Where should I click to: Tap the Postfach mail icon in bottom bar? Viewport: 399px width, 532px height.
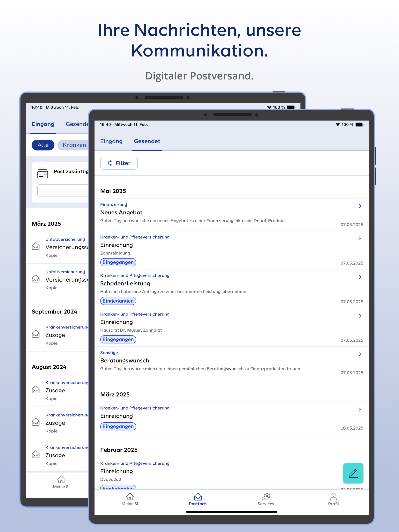point(198,497)
